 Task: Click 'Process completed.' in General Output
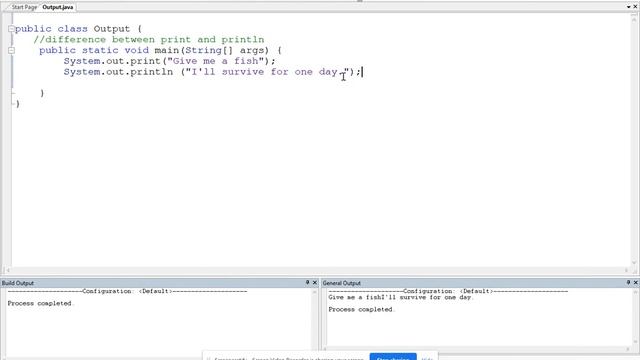point(361,309)
